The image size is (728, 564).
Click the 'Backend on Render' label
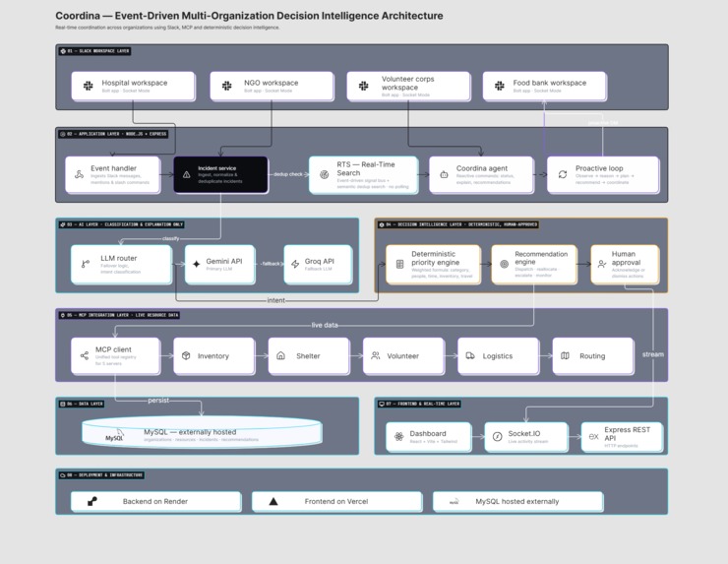155,501
